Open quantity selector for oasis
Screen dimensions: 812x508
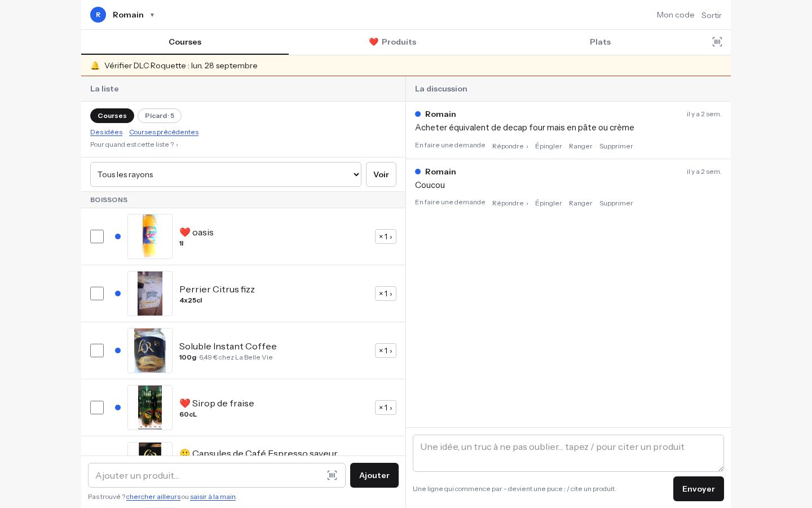(x=386, y=237)
